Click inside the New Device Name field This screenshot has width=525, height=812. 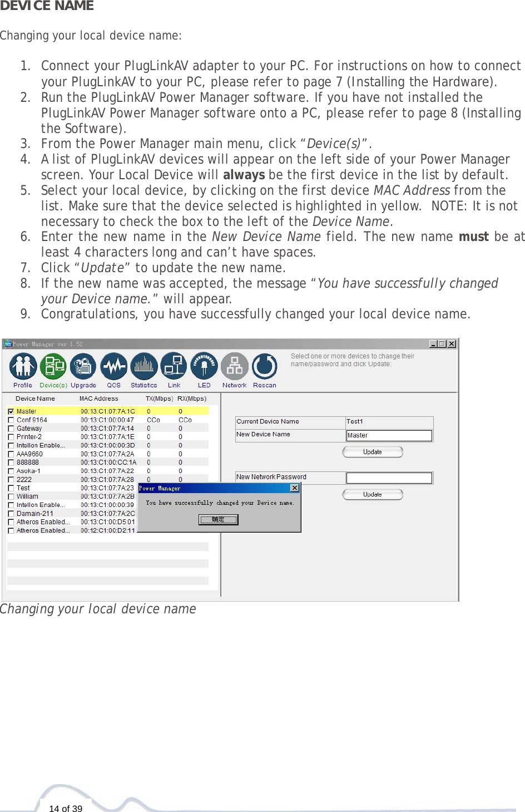point(389,435)
